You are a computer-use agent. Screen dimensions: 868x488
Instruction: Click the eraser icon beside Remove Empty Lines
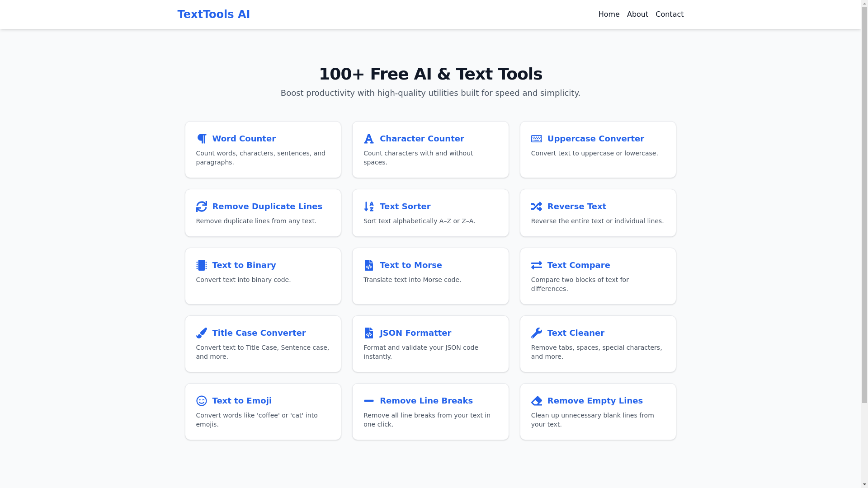tap(537, 401)
